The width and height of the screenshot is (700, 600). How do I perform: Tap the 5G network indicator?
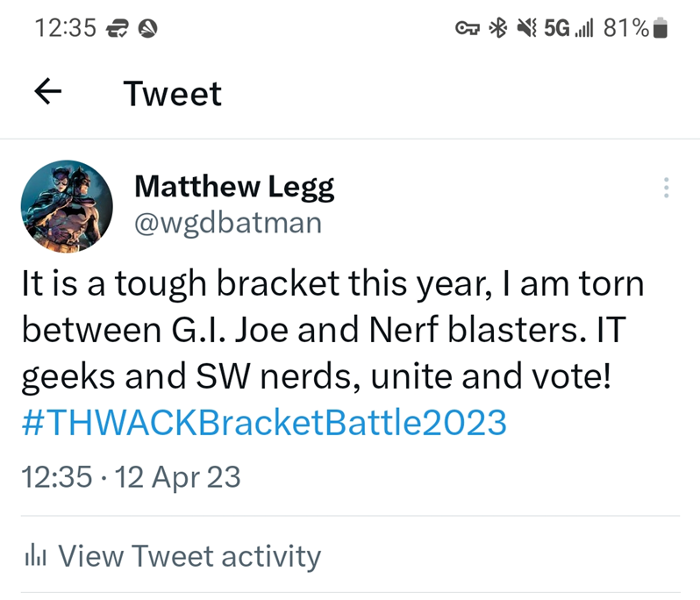tap(556, 29)
